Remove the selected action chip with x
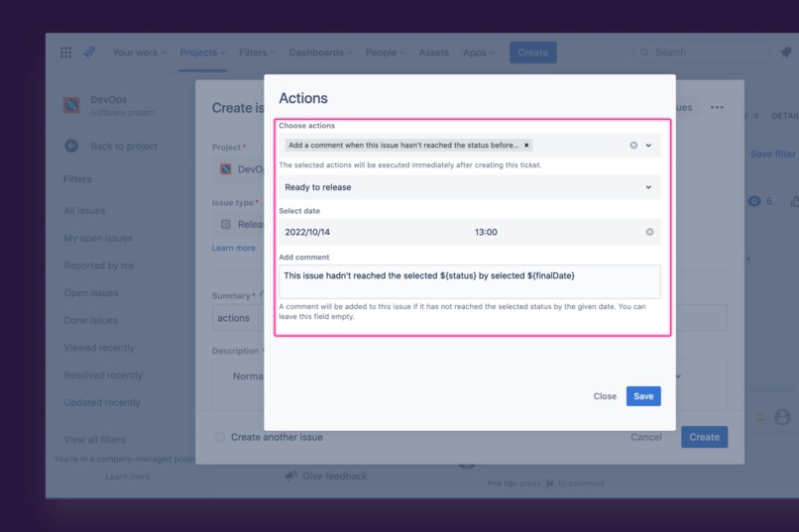Image resolution: width=799 pixels, height=532 pixels. point(526,145)
